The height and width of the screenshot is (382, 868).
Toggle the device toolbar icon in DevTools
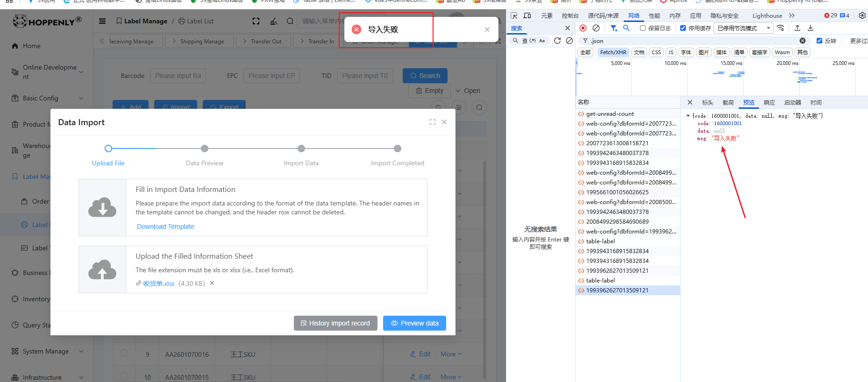click(x=527, y=15)
